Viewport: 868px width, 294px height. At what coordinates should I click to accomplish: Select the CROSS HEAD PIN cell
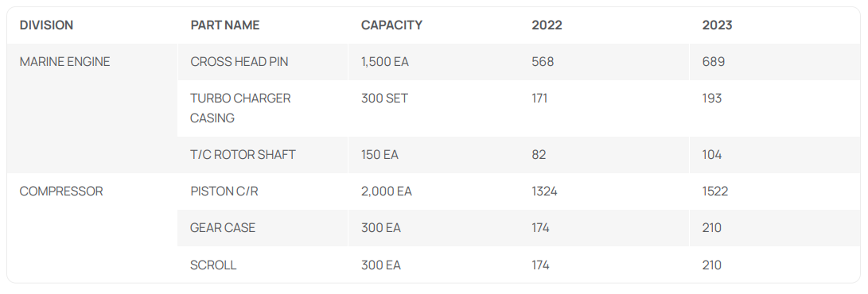(263, 62)
